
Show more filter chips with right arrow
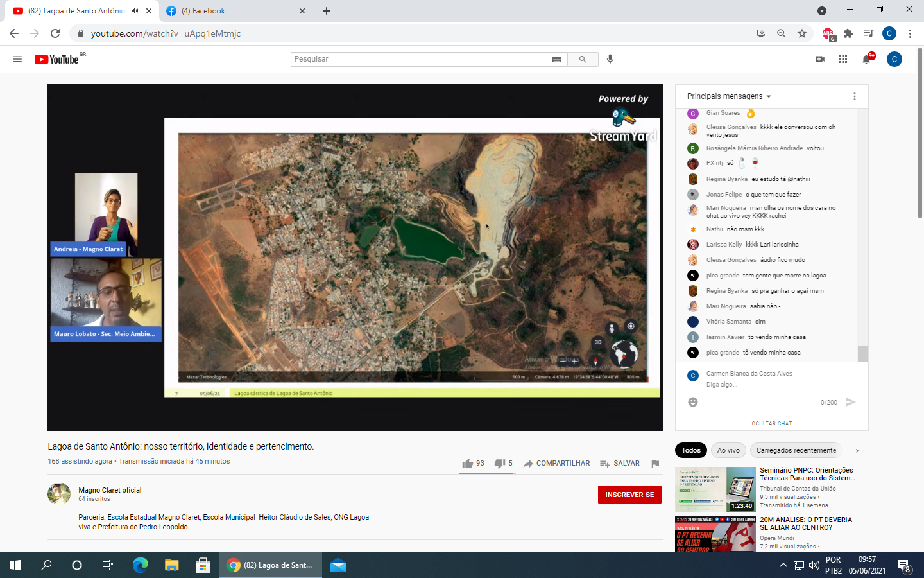click(x=857, y=450)
